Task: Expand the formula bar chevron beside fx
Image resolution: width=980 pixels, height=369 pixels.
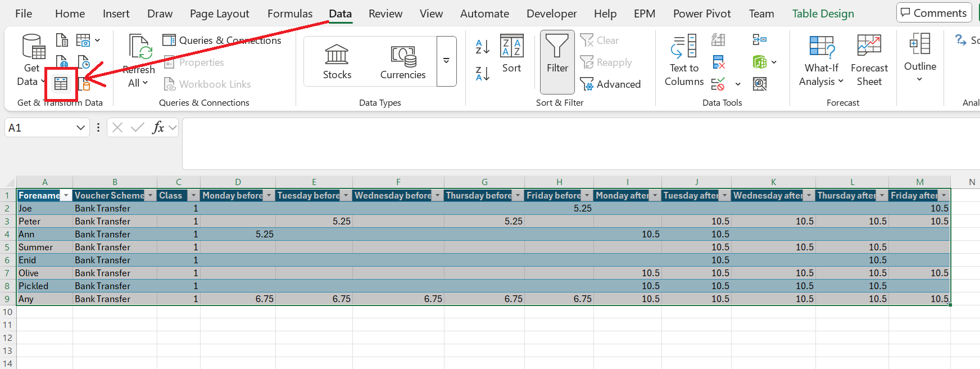Action: [x=173, y=128]
